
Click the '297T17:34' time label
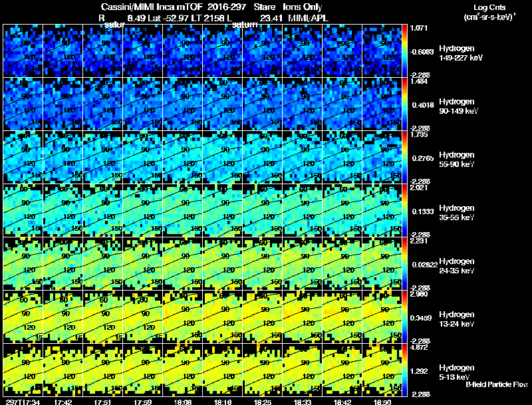click(23, 402)
